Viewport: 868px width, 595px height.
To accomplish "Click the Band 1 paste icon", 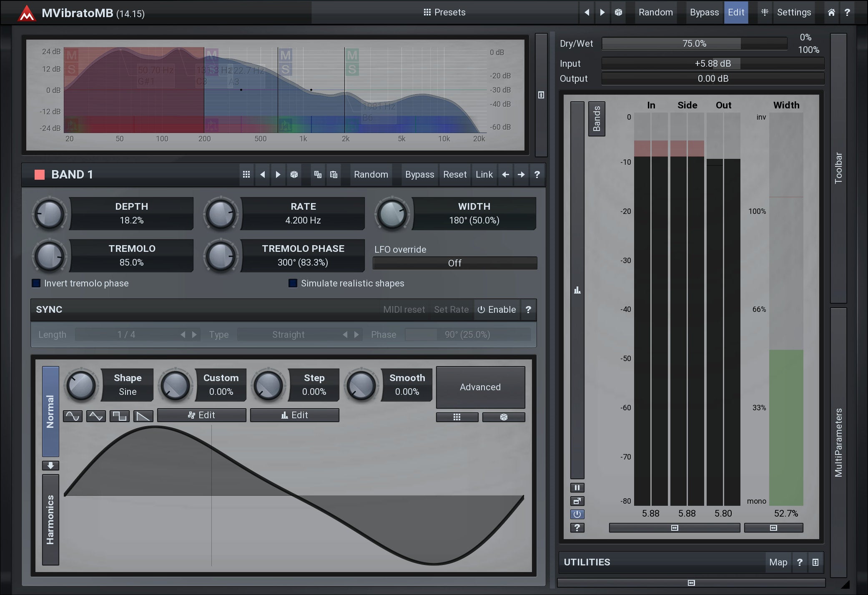I will pos(334,174).
